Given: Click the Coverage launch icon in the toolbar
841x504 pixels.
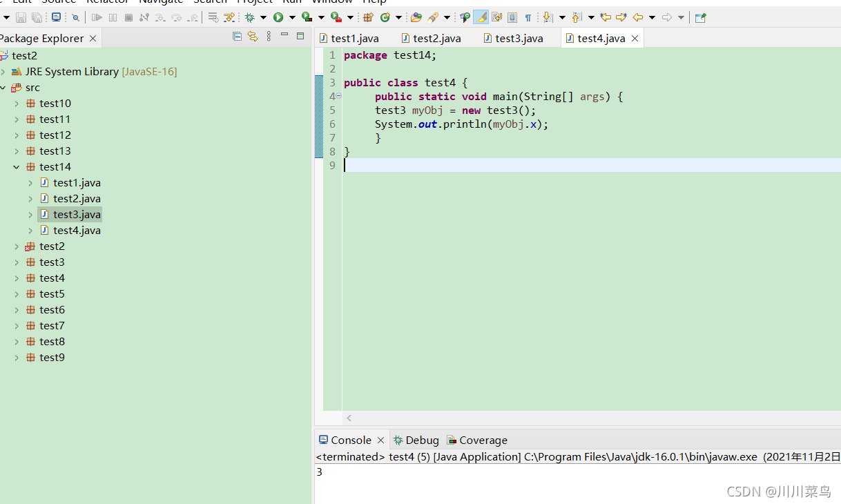Looking at the screenshot, I should [307, 17].
